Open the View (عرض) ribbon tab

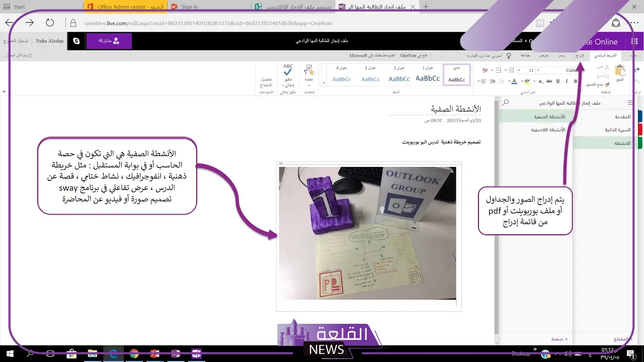543,56
